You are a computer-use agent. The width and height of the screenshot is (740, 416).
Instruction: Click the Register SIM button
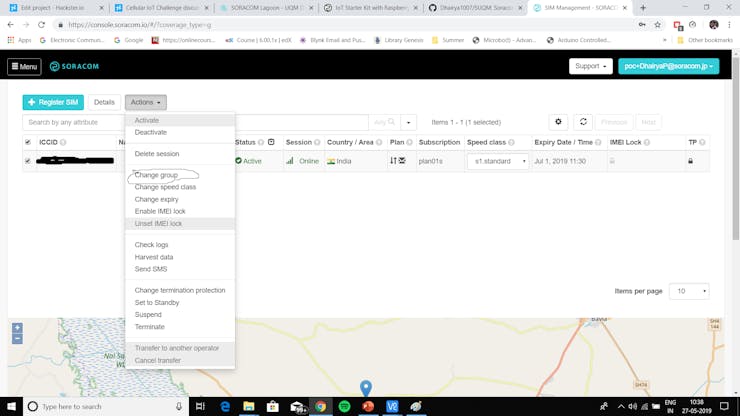(53, 102)
